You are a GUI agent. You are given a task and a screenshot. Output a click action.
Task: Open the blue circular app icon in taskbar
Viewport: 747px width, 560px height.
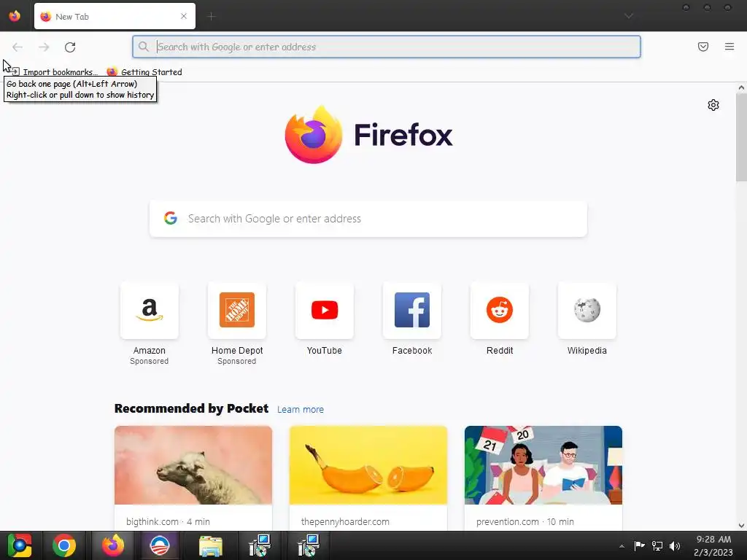(160, 545)
